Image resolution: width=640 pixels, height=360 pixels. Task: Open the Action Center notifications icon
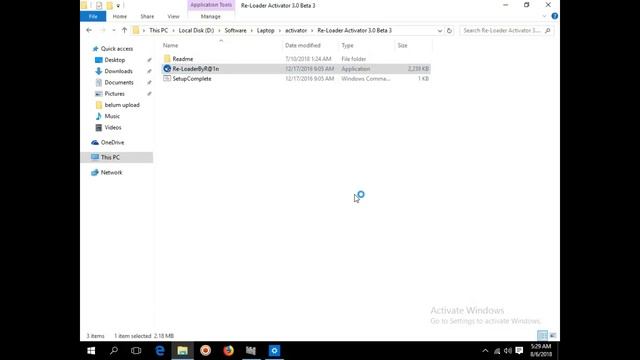click(519, 351)
